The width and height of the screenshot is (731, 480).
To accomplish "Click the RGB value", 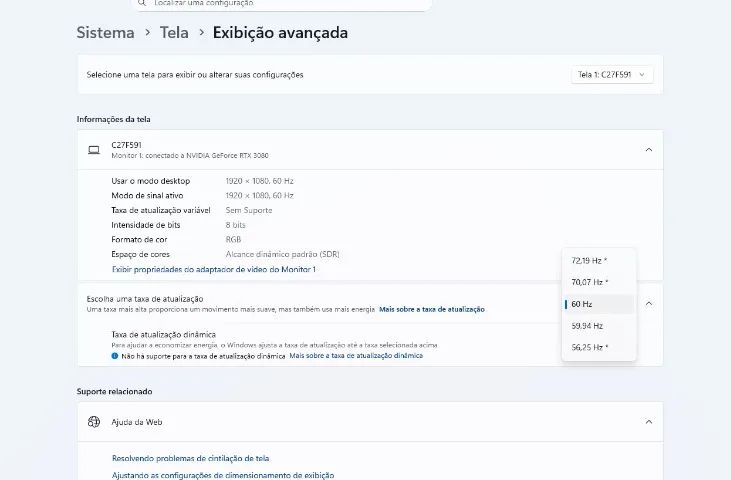I will tap(233, 240).
